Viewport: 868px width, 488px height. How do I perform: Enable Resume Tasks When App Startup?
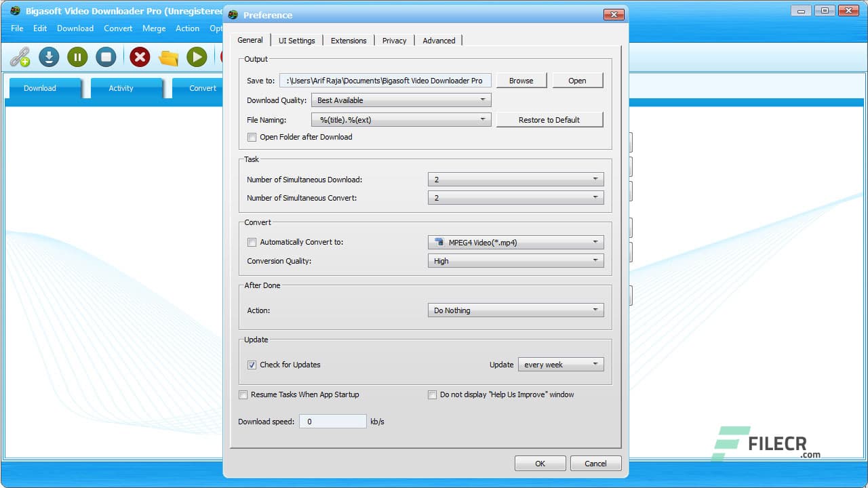point(243,394)
